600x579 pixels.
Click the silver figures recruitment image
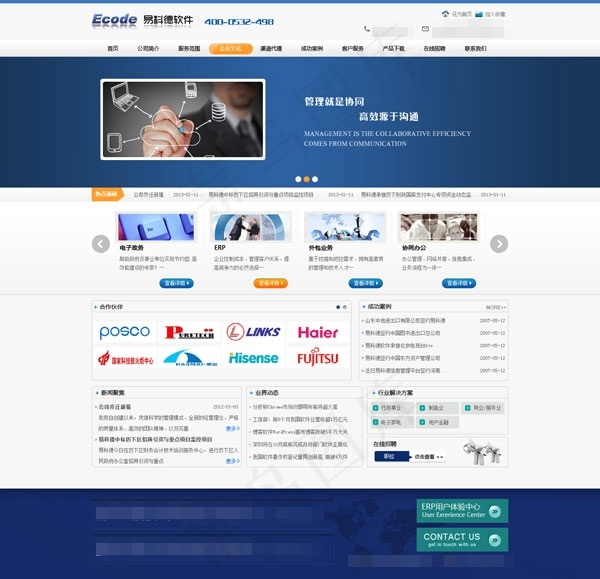482,452
